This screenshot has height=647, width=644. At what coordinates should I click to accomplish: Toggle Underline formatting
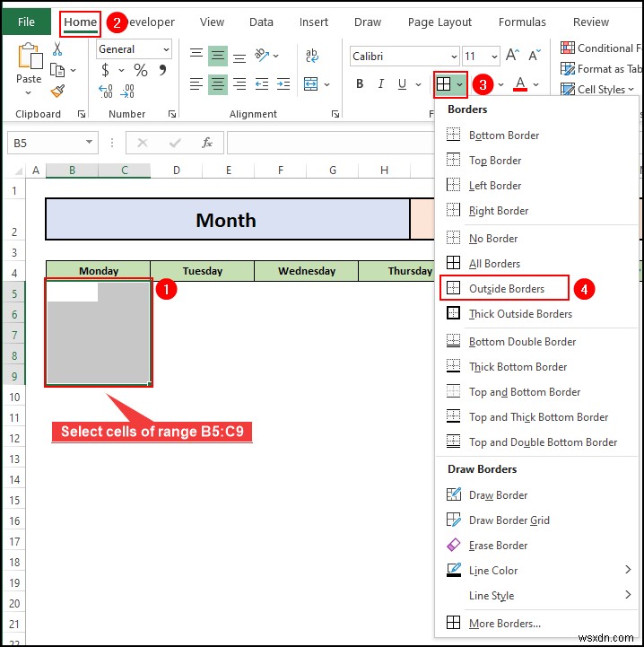(x=402, y=84)
